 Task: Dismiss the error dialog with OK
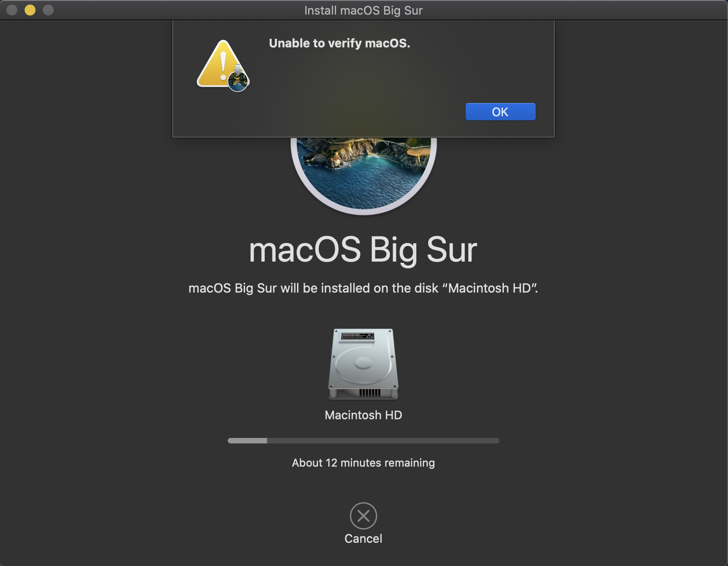point(500,112)
